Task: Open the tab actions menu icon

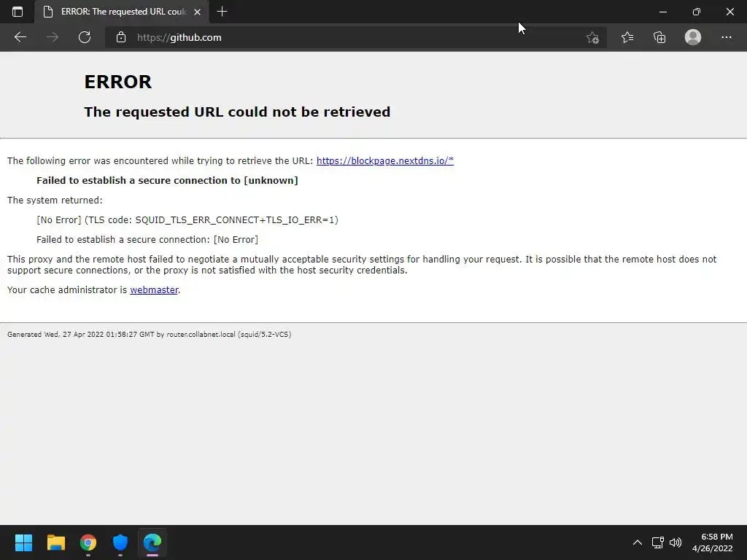Action: 18,12
